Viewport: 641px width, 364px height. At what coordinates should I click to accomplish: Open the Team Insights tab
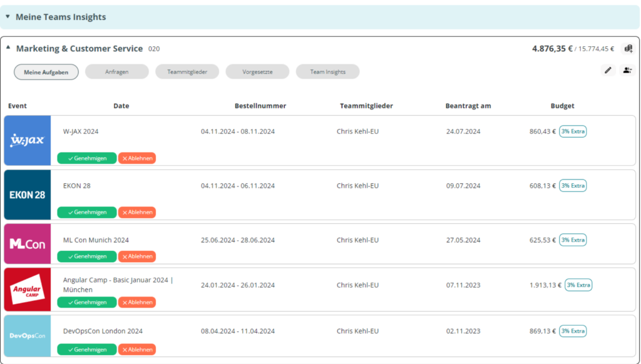327,71
